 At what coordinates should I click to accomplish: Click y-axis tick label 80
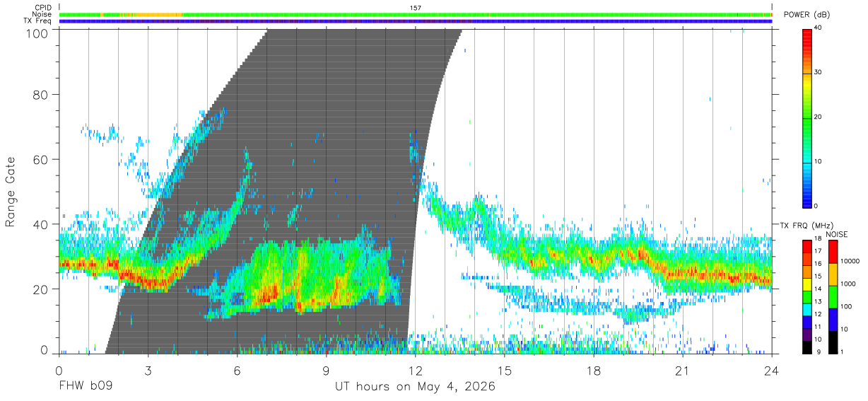tap(40, 94)
